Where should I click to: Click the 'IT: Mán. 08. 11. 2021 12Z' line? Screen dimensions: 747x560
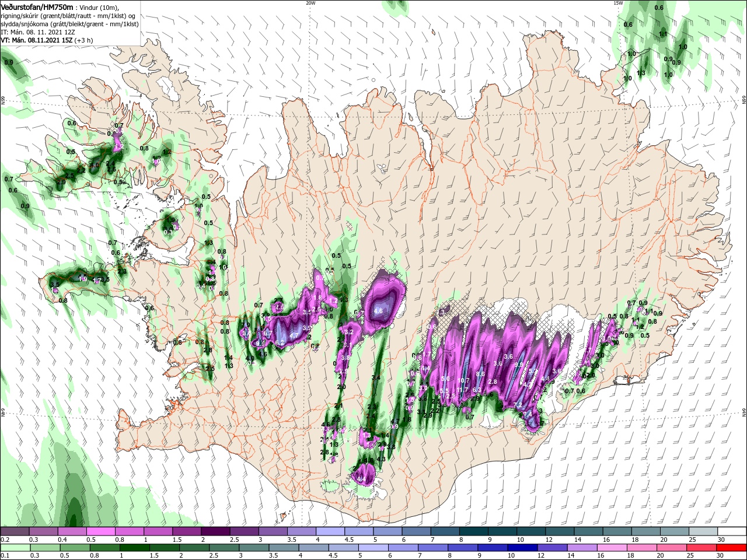(37, 32)
